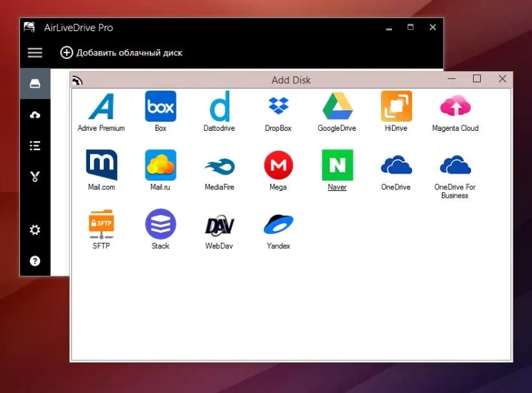
Task: Open the list view sidebar section
Action: pyautogui.click(x=35, y=146)
